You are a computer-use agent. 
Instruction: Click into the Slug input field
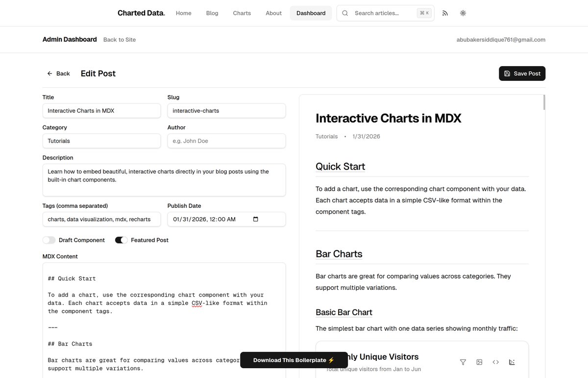point(226,111)
